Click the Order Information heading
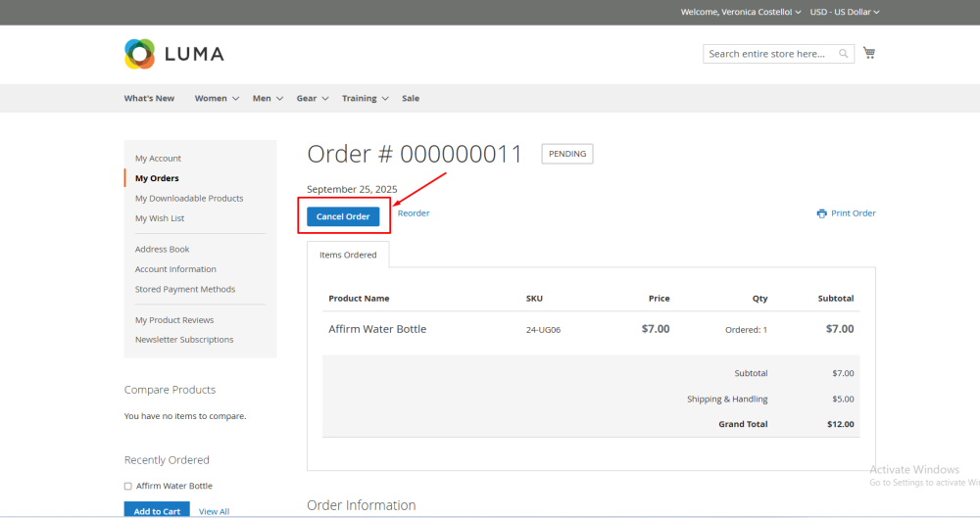The image size is (980, 518). point(362,505)
